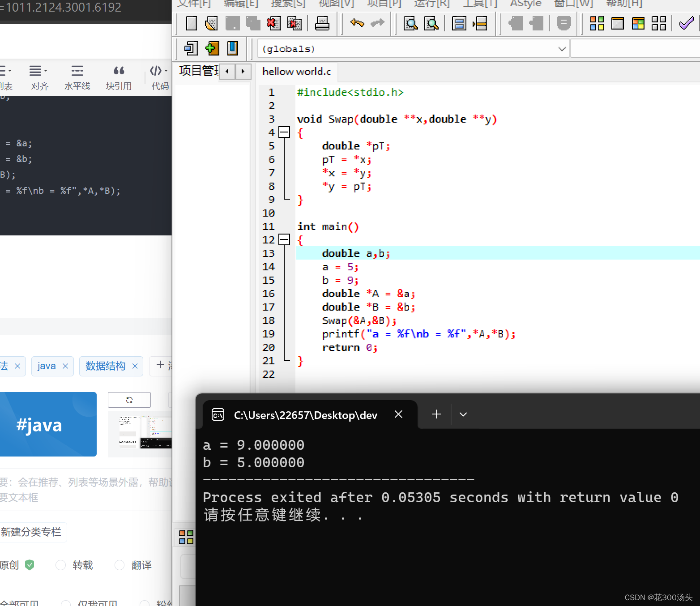The width and height of the screenshot is (700, 606).
Task: Open the (globals) class browser dropdown
Action: 561,48
